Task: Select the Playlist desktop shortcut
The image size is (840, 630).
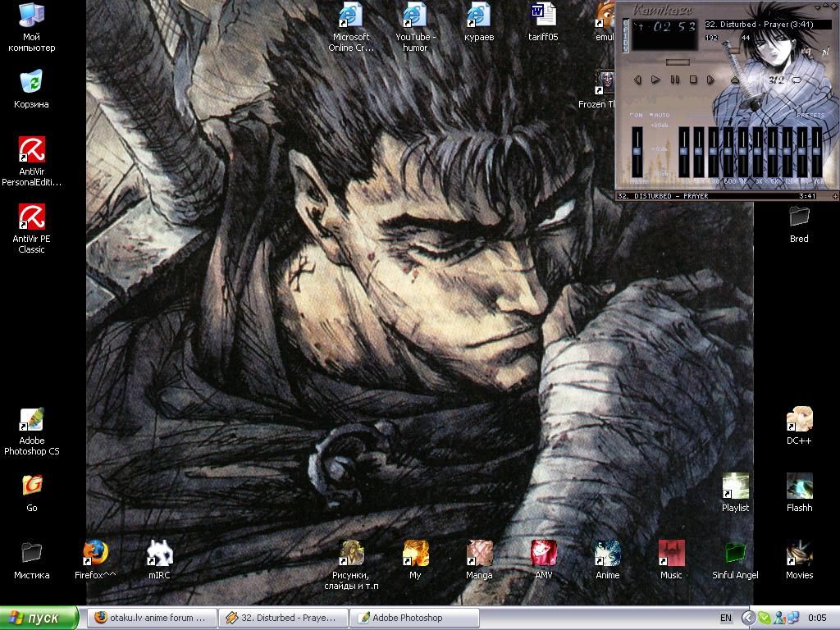Action: (x=735, y=493)
